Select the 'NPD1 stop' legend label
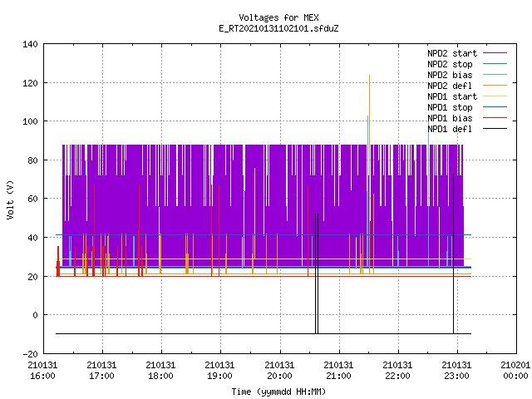532x399 pixels. (450, 107)
